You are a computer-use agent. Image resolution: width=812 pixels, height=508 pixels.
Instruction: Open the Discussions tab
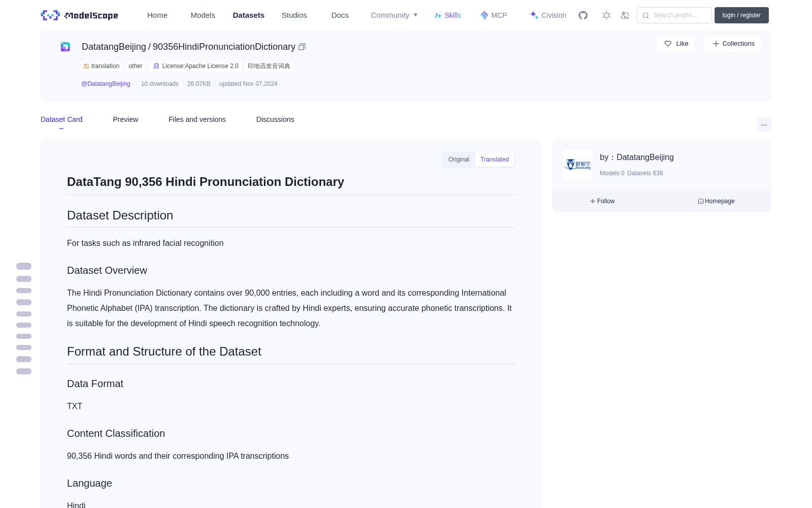275,119
